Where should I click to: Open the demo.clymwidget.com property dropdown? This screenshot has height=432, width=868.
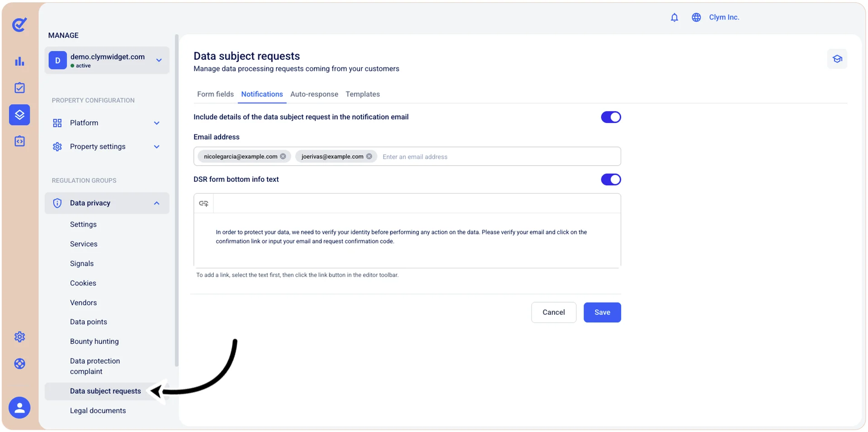[x=107, y=60]
